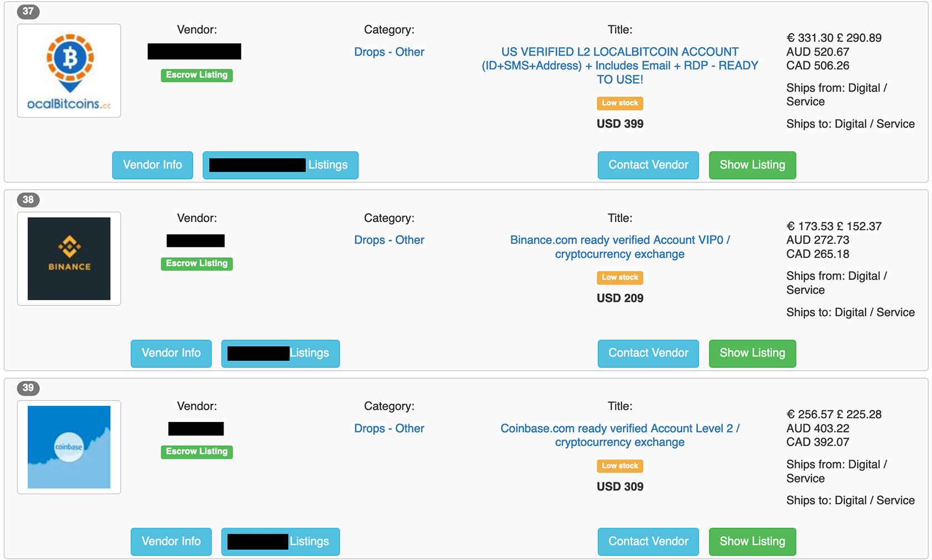
Task: Select the CAD 265.18 price text
Action: tap(818, 254)
